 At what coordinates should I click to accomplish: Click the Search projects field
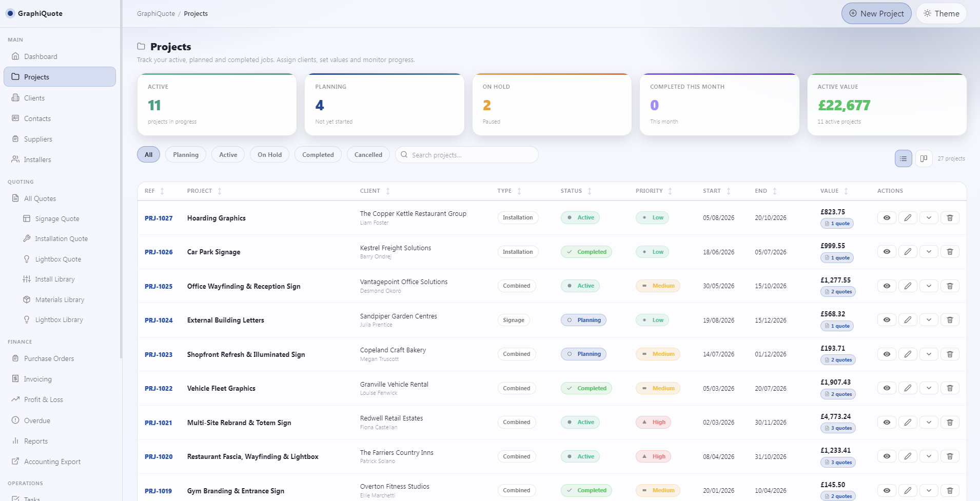pyautogui.click(x=467, y=155)
